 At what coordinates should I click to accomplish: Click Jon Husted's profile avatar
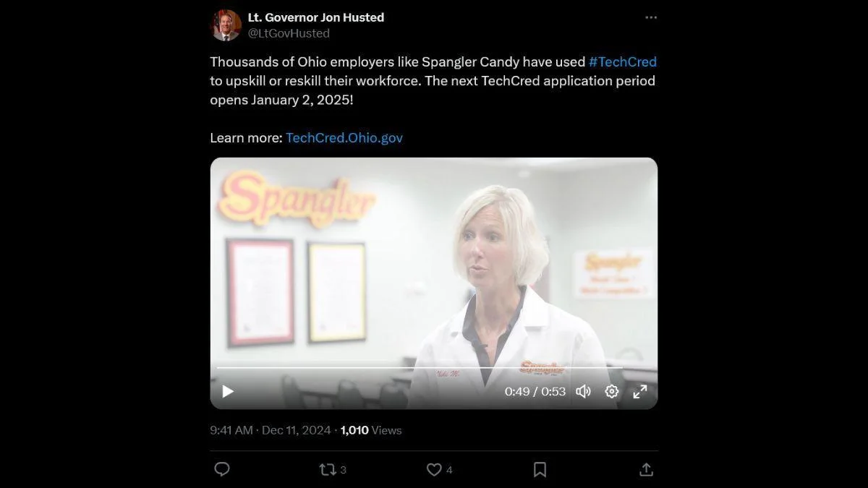[226, 25]
